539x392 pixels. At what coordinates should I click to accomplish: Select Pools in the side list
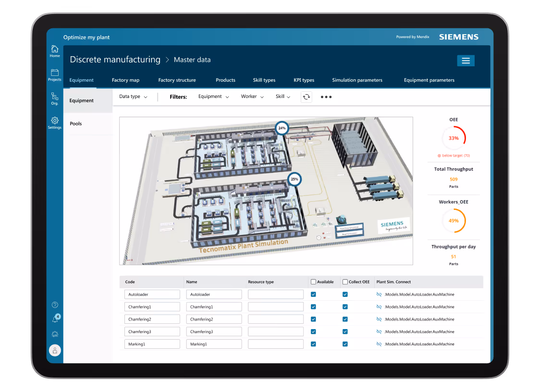point(87,123)
